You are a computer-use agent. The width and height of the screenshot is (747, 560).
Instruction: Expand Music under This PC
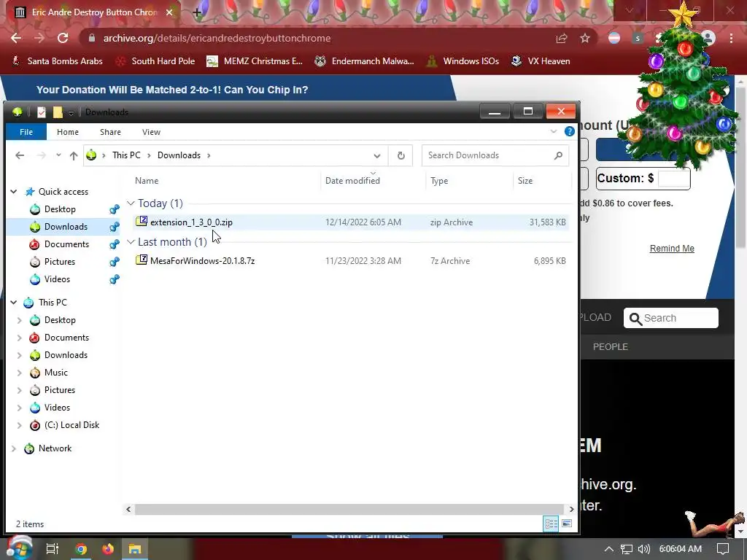pos(20,373)
